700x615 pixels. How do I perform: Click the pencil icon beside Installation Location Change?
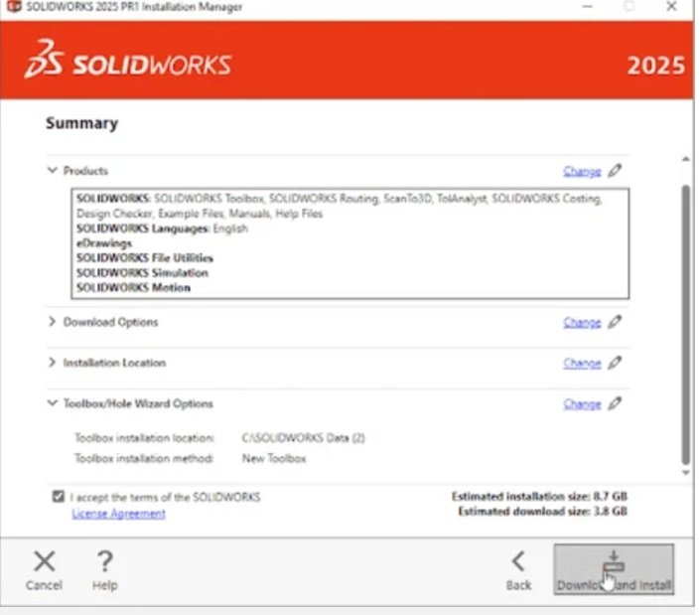(615, 363)
